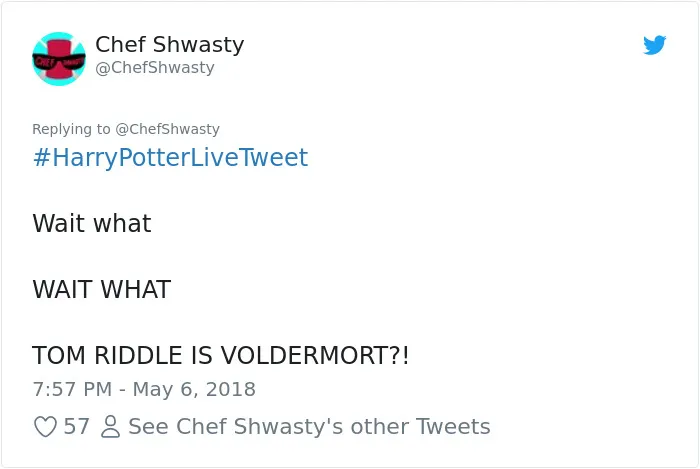
Task: Click the "Replying to" label text
Action: pyautogui.click(x=71, y=129)
